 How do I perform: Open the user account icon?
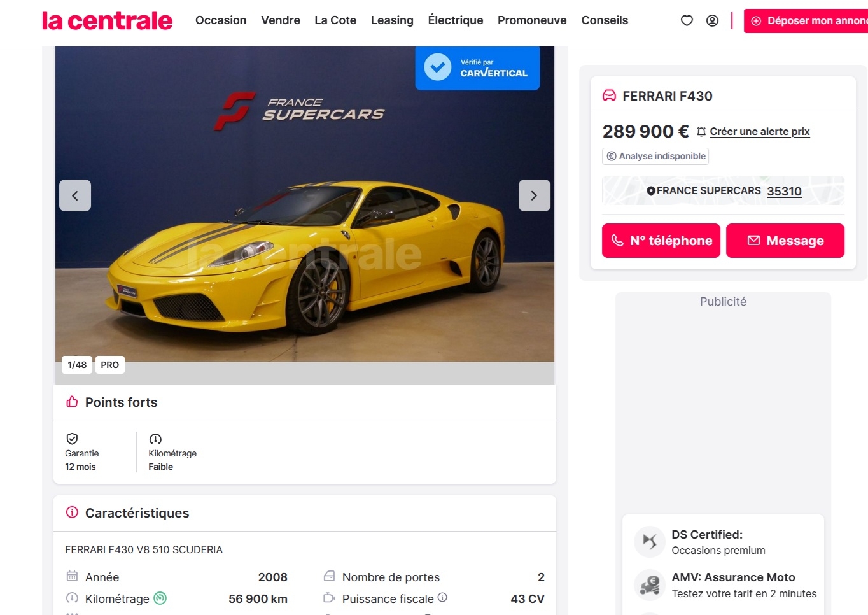click(712, 20)
